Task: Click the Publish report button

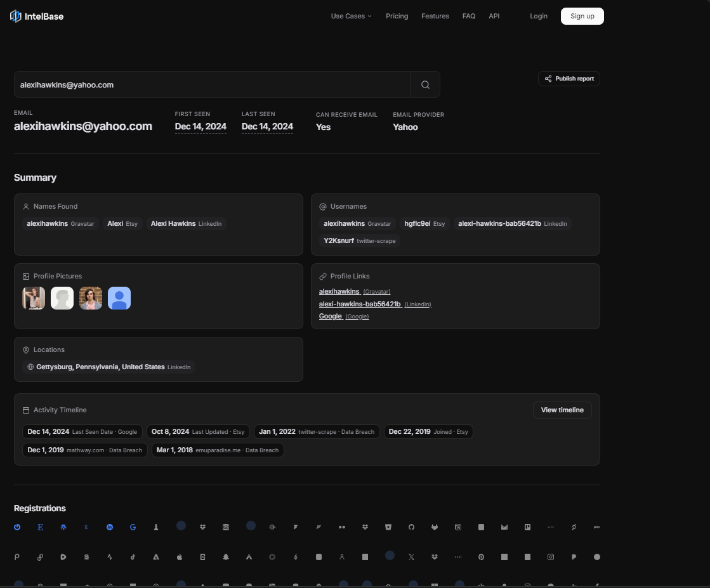Action: tap(569, 79)
